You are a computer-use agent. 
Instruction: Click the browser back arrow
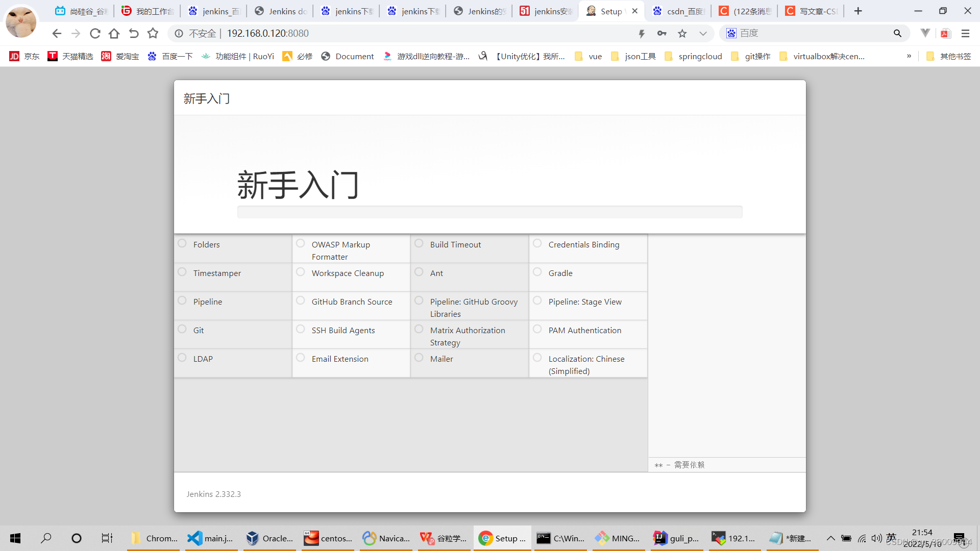[56, 33]
